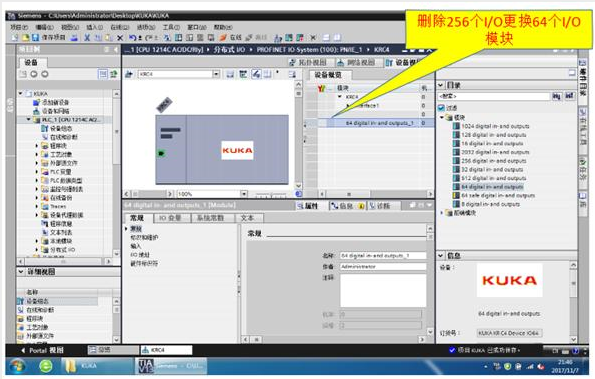Toggle the filter (过滤) checkbox in catalog

pyautogui.click(x=441, y=108)
